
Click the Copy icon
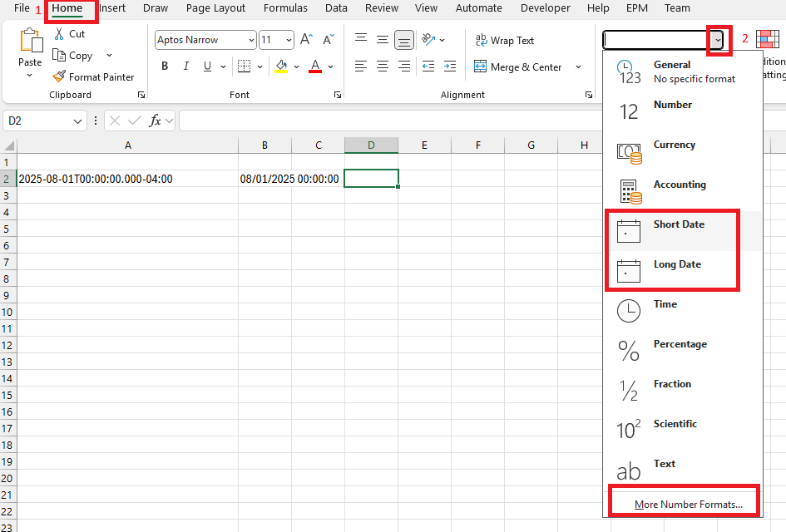59,55
